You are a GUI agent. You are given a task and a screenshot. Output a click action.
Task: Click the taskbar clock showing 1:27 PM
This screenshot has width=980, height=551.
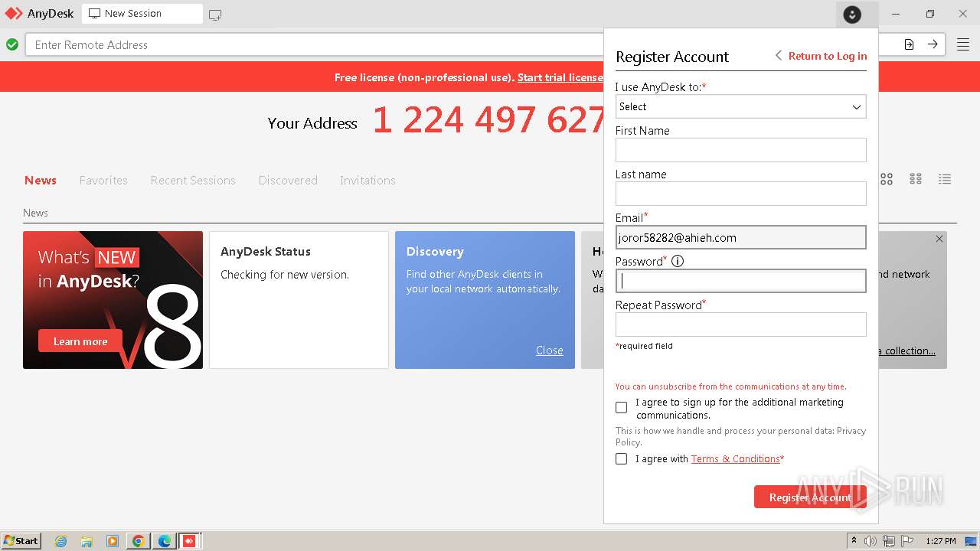[x=941, y=541]
